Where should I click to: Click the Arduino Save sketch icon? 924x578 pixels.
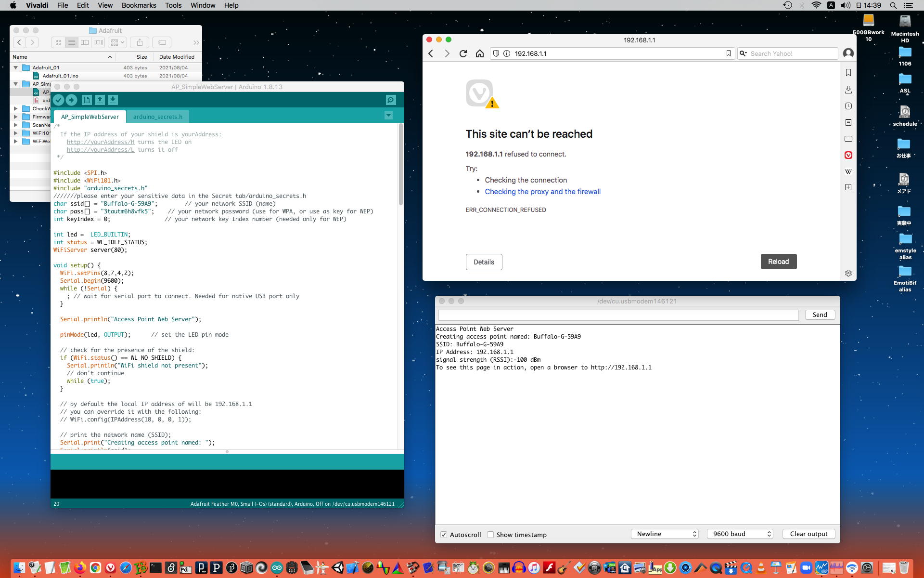pos(113,100)
